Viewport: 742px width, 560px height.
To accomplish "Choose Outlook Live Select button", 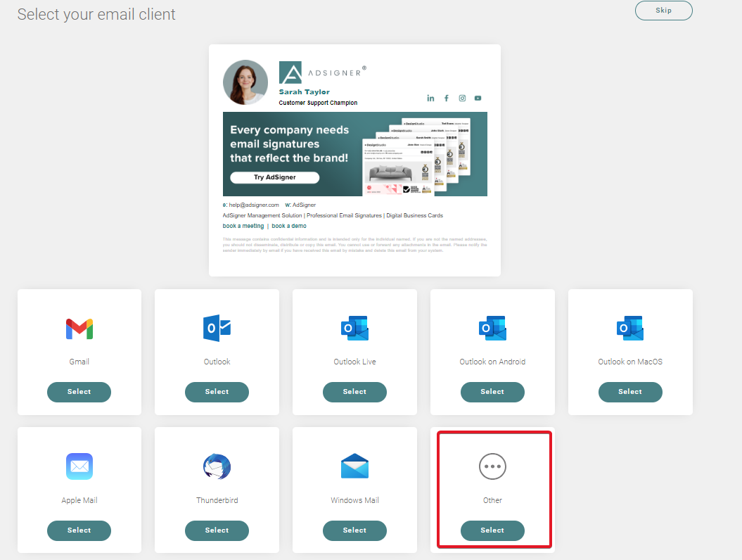I will [354, 392].
